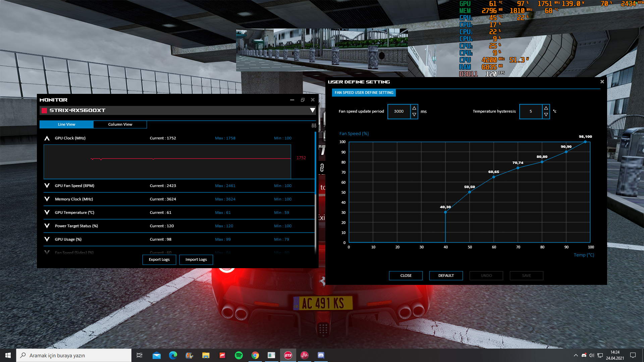Screen dimensions: 644x362
Task: Click Export Logs button
Action: (159, 259)
